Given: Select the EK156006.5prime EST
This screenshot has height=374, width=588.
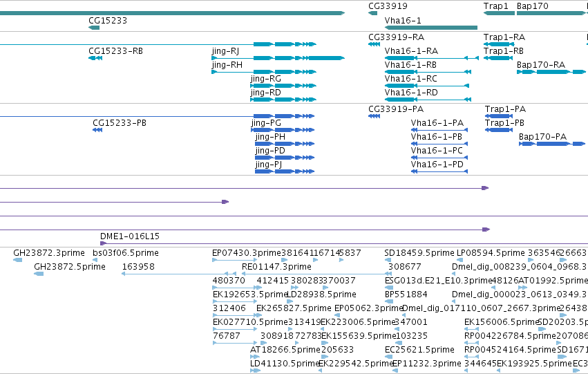Looking at the screenshot, I should [x=502, y=322].
